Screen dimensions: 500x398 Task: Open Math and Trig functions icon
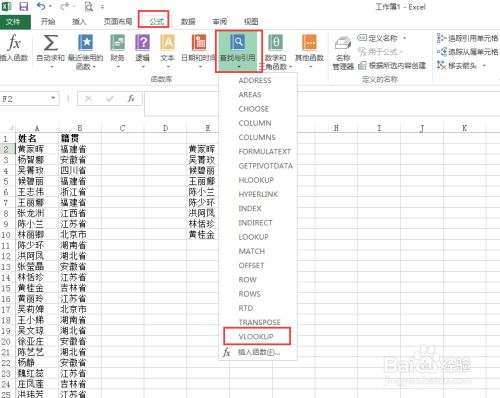click(x=276, y=43)
